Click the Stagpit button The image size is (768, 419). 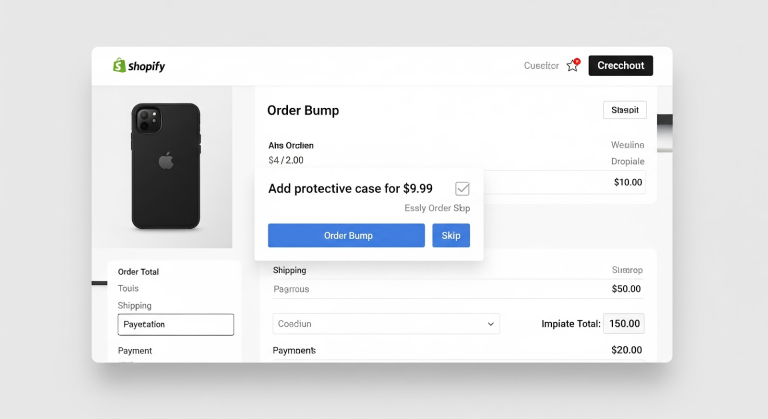click(624, 110)
